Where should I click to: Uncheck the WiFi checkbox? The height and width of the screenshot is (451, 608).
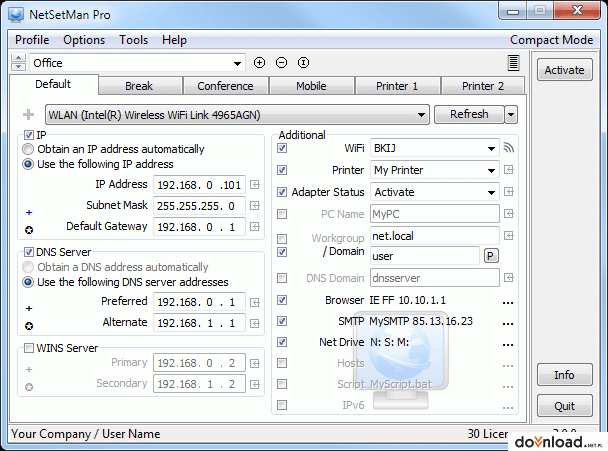click(x=282, y=148)
